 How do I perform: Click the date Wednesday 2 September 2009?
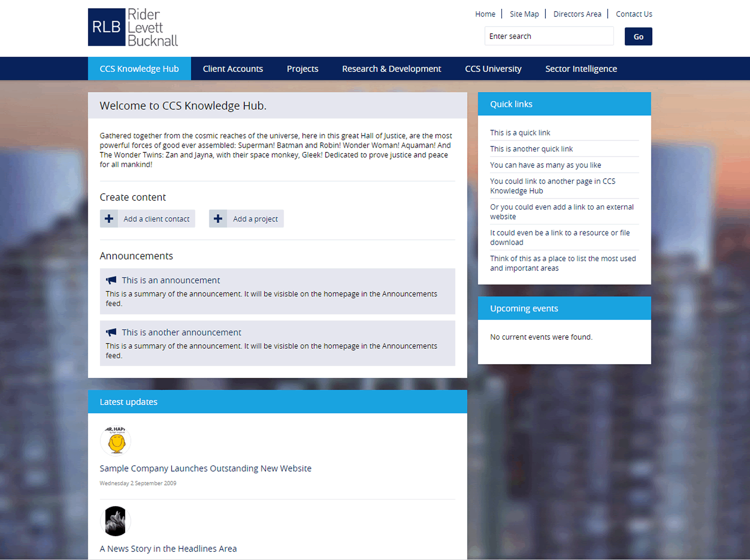pos(138,483)
